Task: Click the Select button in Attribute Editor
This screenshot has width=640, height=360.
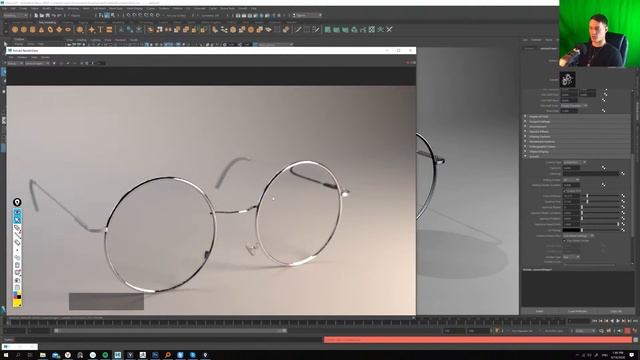Action: pos(540,311)
